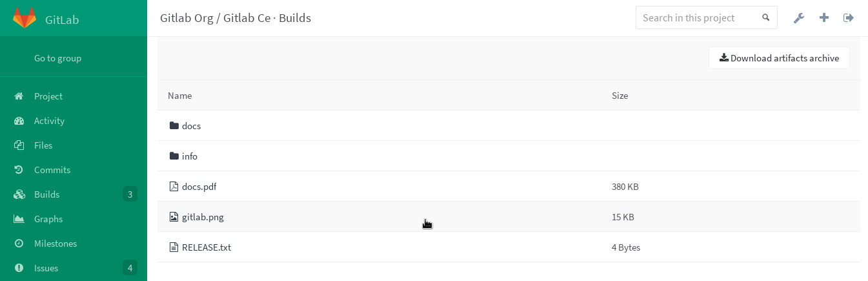Select Builds in the sidebar

[46, 194]
